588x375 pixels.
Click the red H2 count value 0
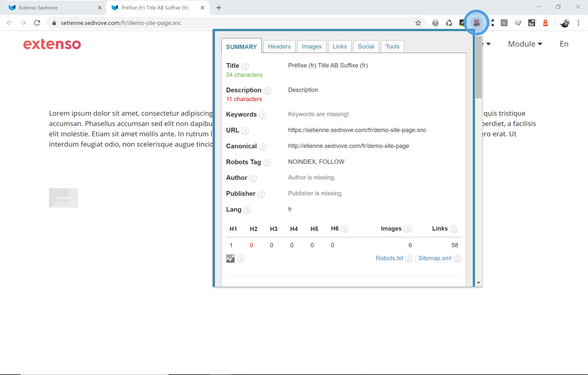point(251,245)
